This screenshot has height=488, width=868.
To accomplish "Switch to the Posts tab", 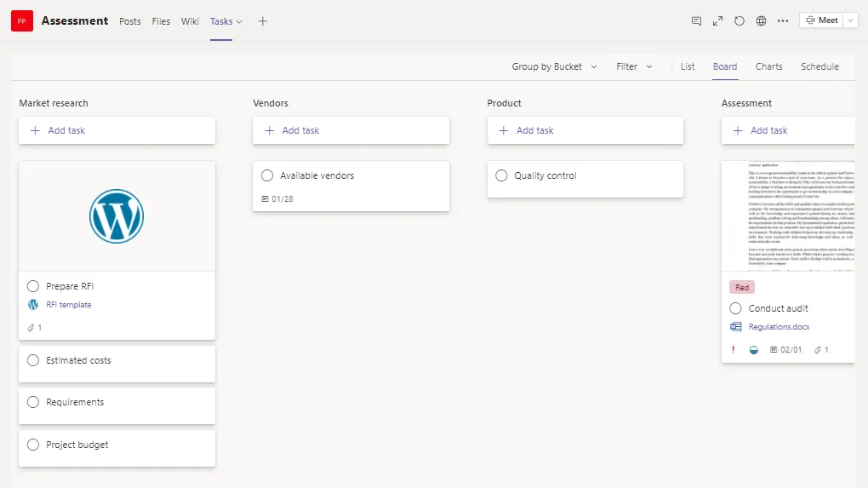I will point(130,21).
